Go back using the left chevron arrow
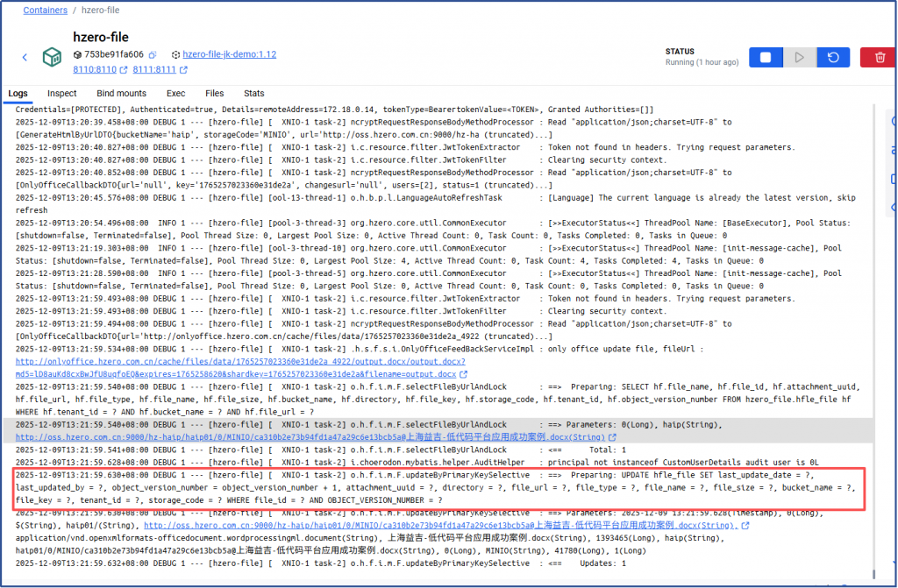Image resolution: width=898 pixels, height=588 pixels. click(x=25, y=57)
